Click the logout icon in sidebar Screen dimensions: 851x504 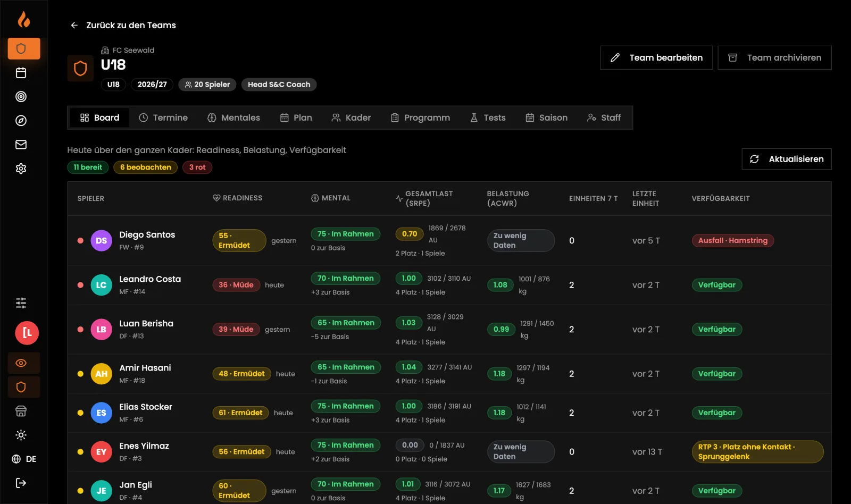21,483
